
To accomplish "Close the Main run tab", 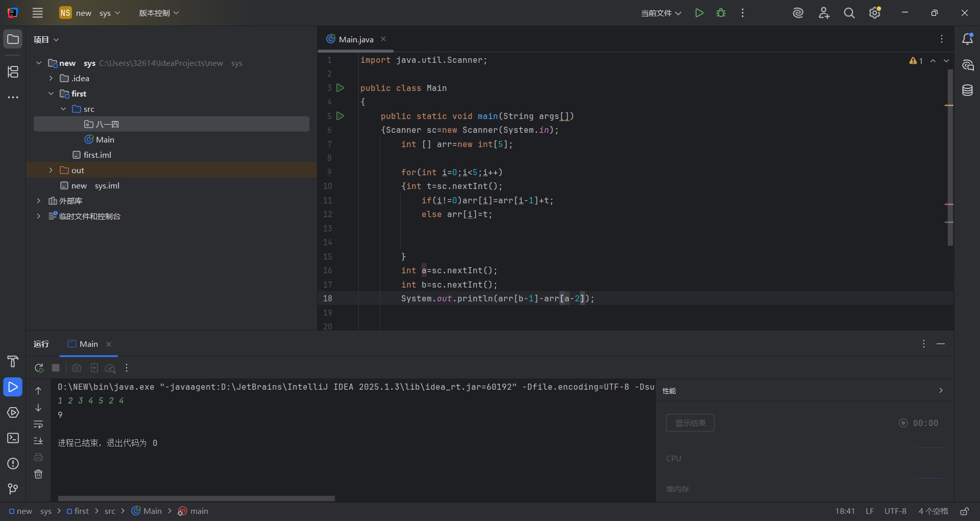I will pyautogui.click(x=109, y=344).
